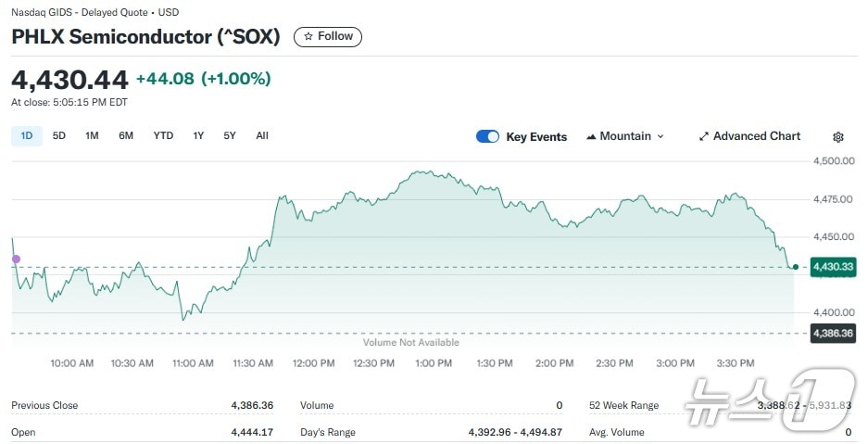
Task: Click the green current price dot
Action: (x=796, y=267)
